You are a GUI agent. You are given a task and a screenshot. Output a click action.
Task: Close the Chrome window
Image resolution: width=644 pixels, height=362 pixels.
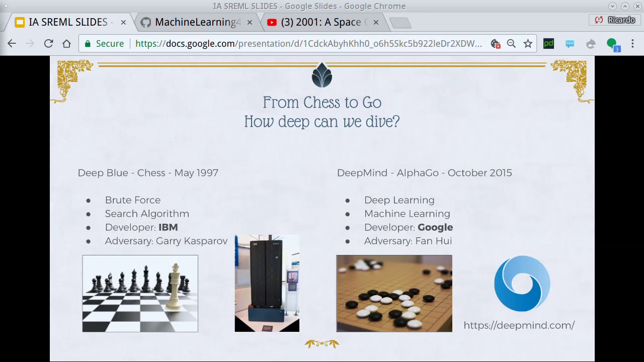click(x=637, y=6)
